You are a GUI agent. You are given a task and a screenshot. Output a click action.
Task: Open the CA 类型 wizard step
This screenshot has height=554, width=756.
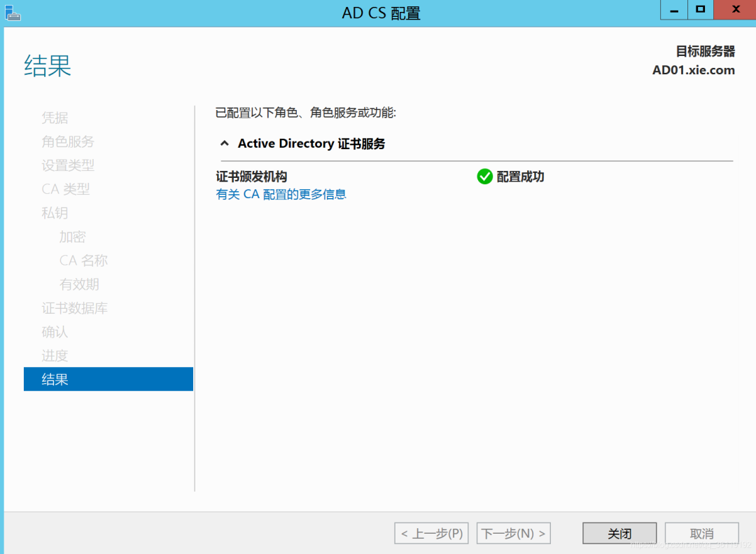tap(65, 189)
